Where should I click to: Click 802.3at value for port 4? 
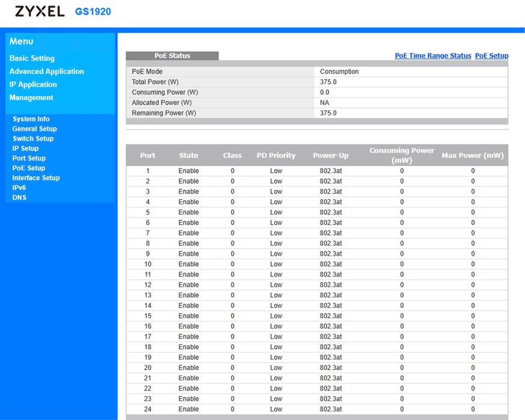(x=331, y=202)
